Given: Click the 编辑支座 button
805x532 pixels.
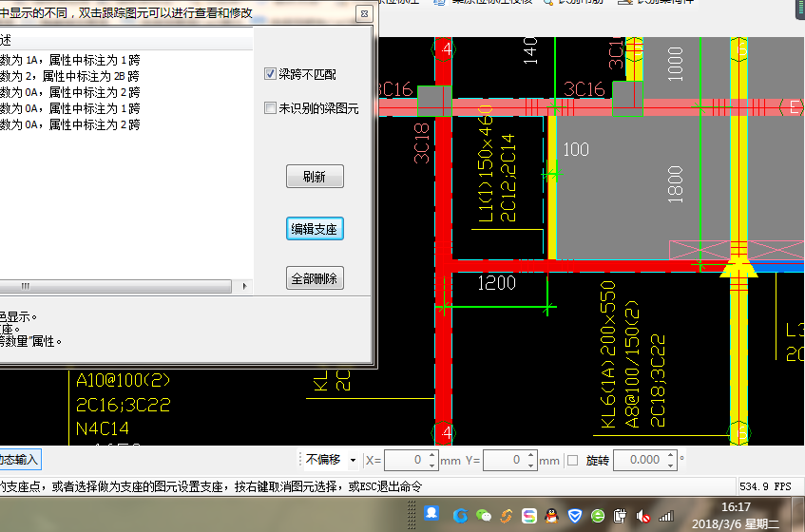Looking at the screenshot, I should pos(315,229).
